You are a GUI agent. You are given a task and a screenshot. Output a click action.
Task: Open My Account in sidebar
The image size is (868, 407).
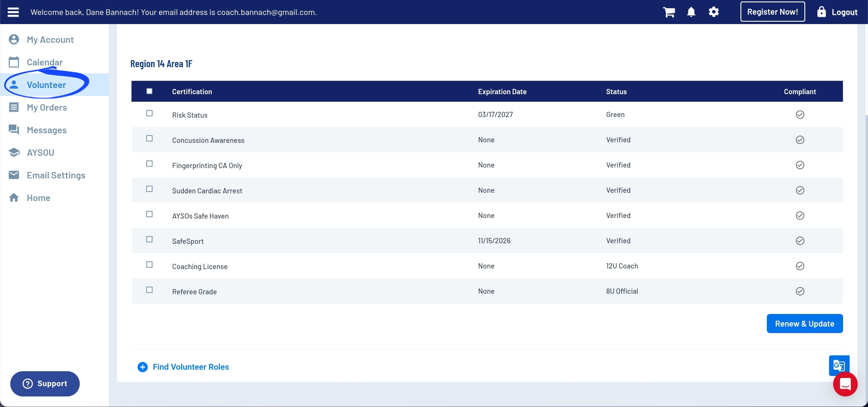pos(50,40)
